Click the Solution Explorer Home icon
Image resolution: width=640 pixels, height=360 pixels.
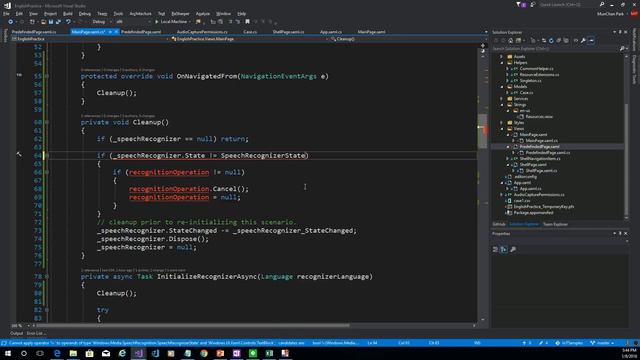511,40
